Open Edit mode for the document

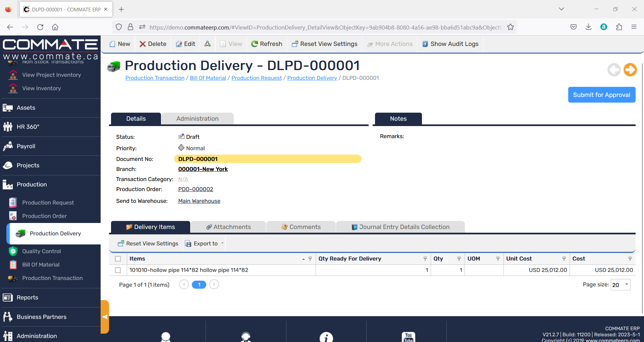[x=185, y=44]
